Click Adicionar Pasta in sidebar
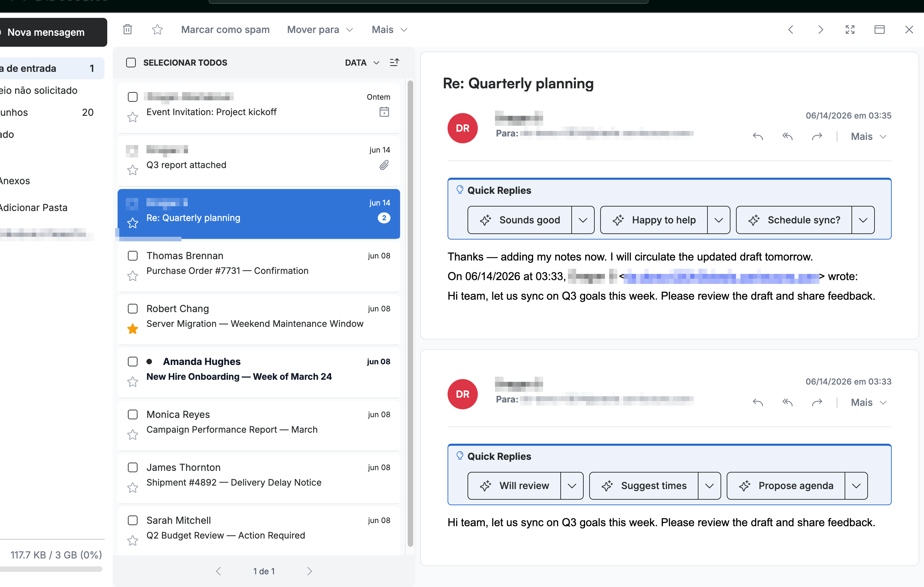924x587 pixels. 34,208
